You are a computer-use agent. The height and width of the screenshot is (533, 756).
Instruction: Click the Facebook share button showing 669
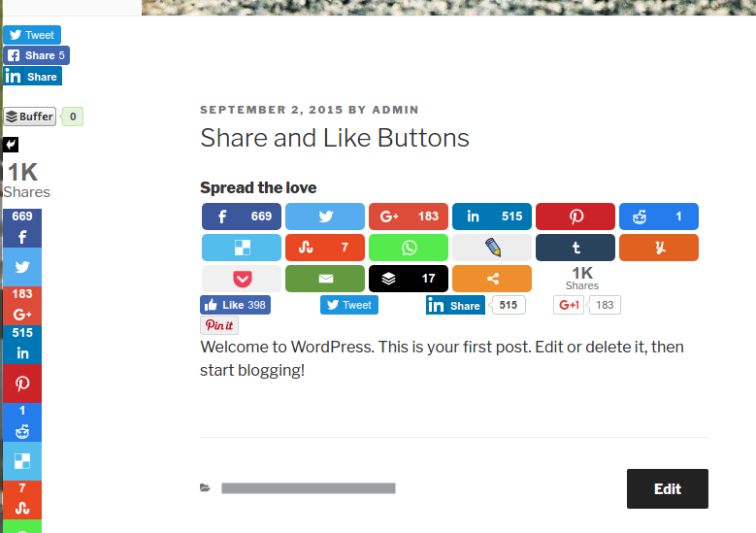(x=241, y=217)
